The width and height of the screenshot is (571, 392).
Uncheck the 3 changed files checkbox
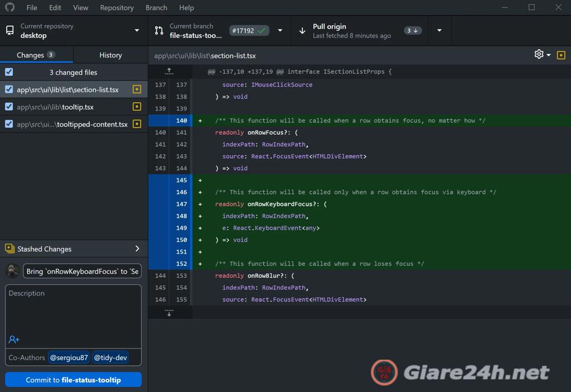[8, 72]
